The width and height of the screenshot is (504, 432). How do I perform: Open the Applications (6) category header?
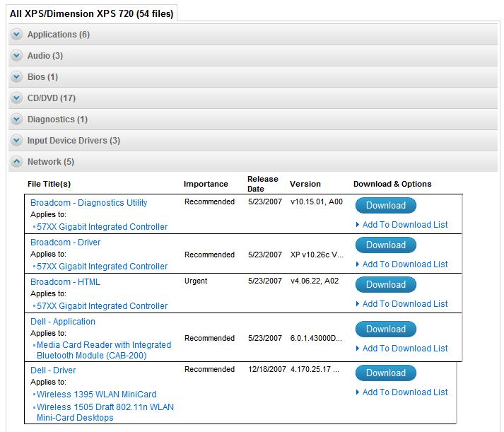(x=253, y=35)
